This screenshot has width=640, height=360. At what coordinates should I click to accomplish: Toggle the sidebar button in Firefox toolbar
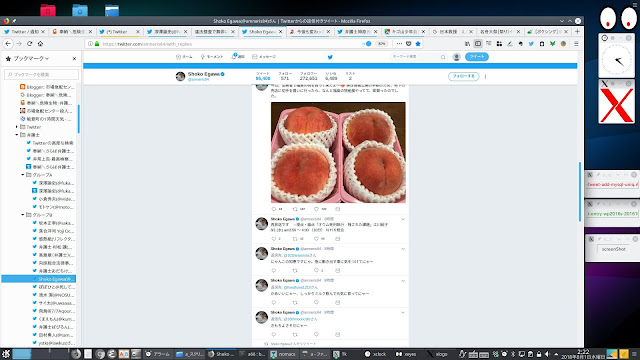point(478,44)
